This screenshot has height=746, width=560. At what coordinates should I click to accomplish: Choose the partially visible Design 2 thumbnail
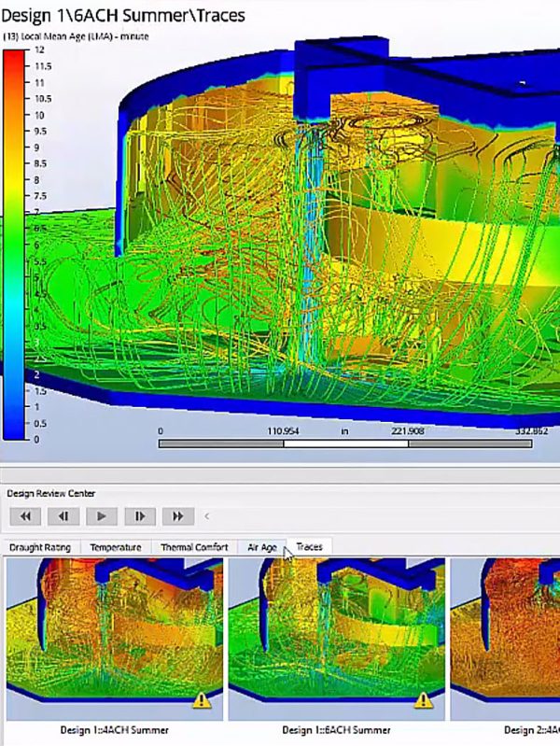(505, 637)
